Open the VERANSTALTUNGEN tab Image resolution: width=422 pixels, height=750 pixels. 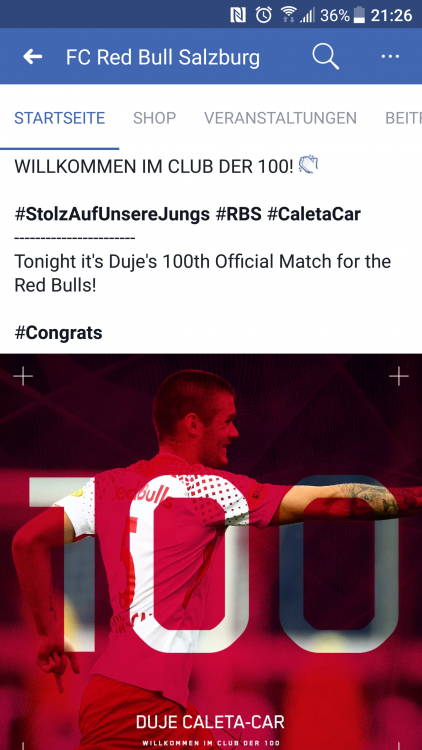[280, 118]
